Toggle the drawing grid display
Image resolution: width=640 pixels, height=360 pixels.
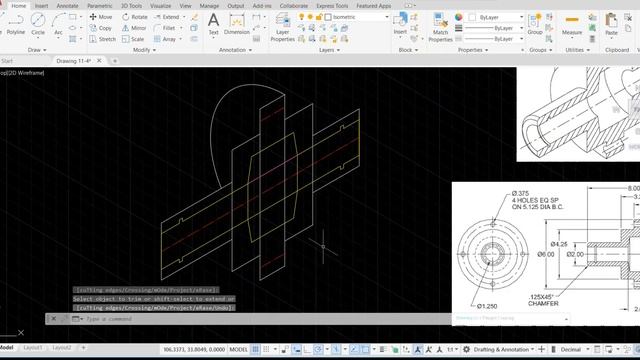coord(255,349)
